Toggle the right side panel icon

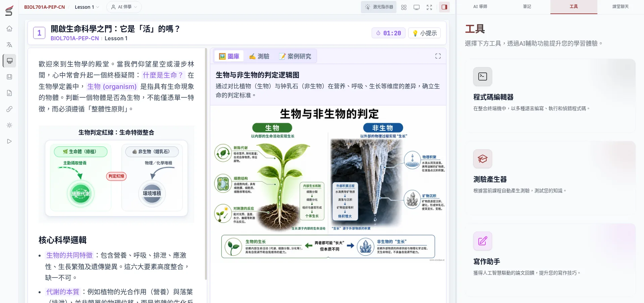coord(444,7)
